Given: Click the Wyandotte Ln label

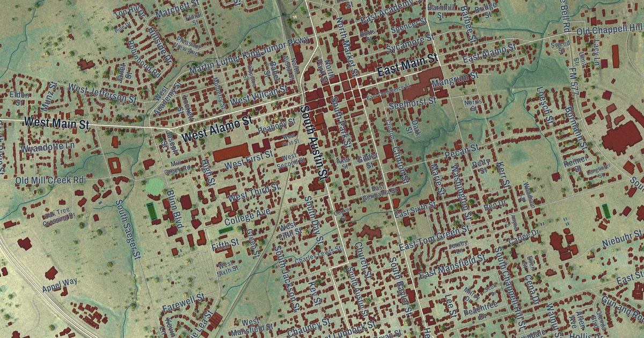Looking at the screenshot, I should point(47,146).
